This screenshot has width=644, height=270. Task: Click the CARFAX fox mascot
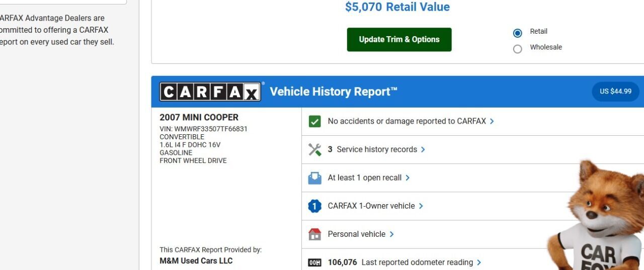coord(596,215)
